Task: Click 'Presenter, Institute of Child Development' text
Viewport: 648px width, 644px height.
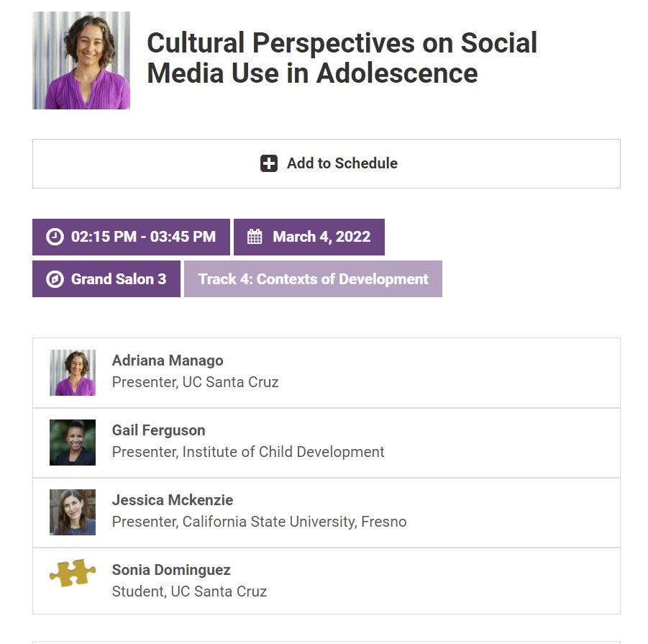Action: click(248, 452)
